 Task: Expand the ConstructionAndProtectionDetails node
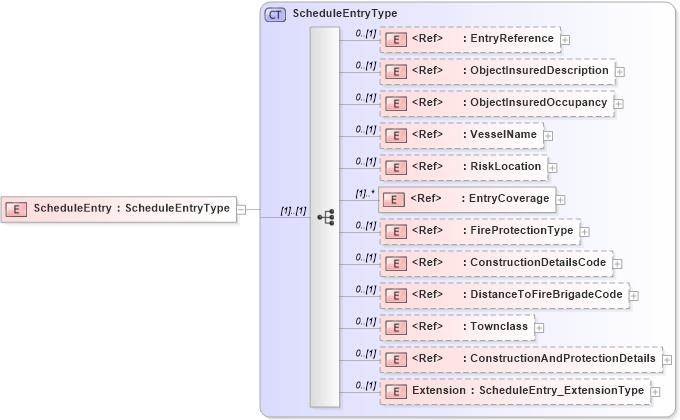coord(667,360)
